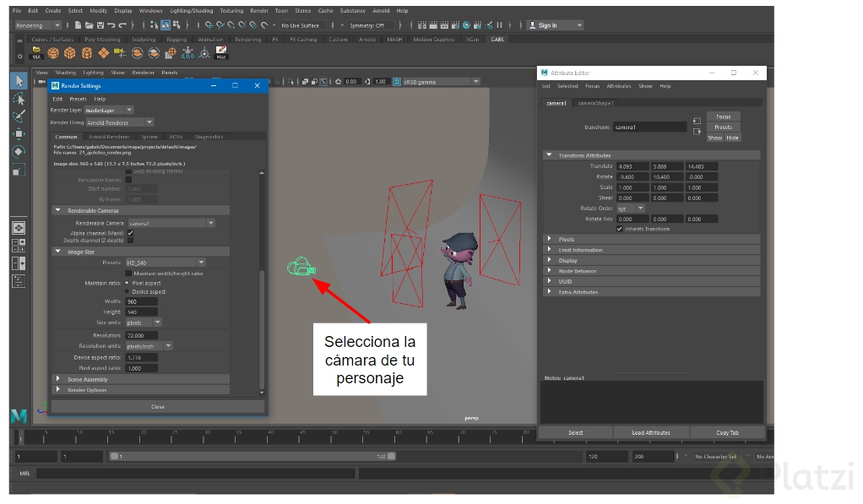Click the Outliner layout icon
Viewport: 863px width, 504px height.
(19, 282)
